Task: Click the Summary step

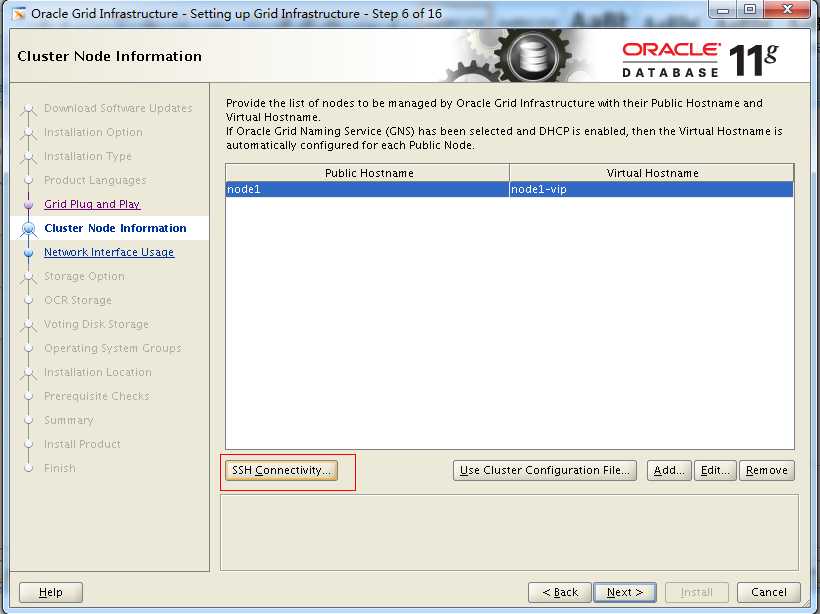Action: [x=69, y=420]
